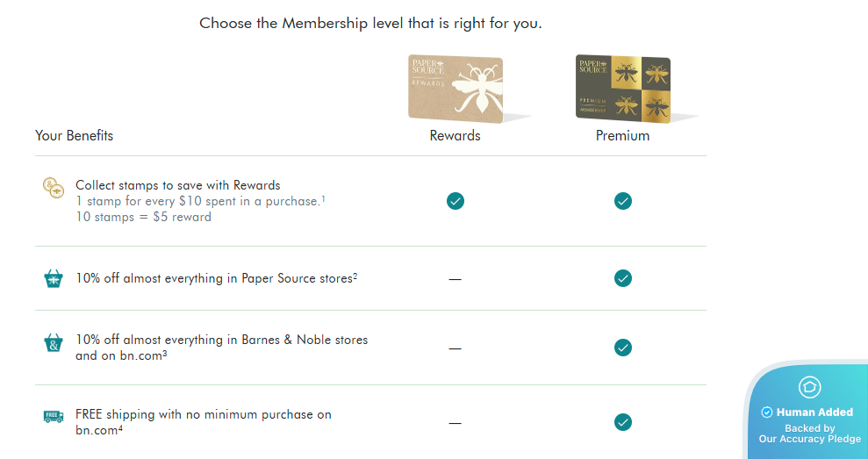Click the Barnes & Noble bn.com discount text

(x=221, y=340)
